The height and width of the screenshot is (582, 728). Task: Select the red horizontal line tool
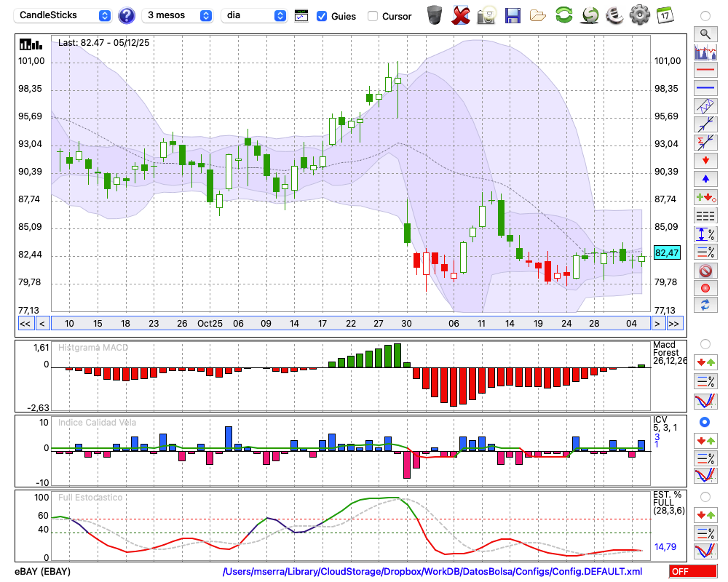(705, 70)
